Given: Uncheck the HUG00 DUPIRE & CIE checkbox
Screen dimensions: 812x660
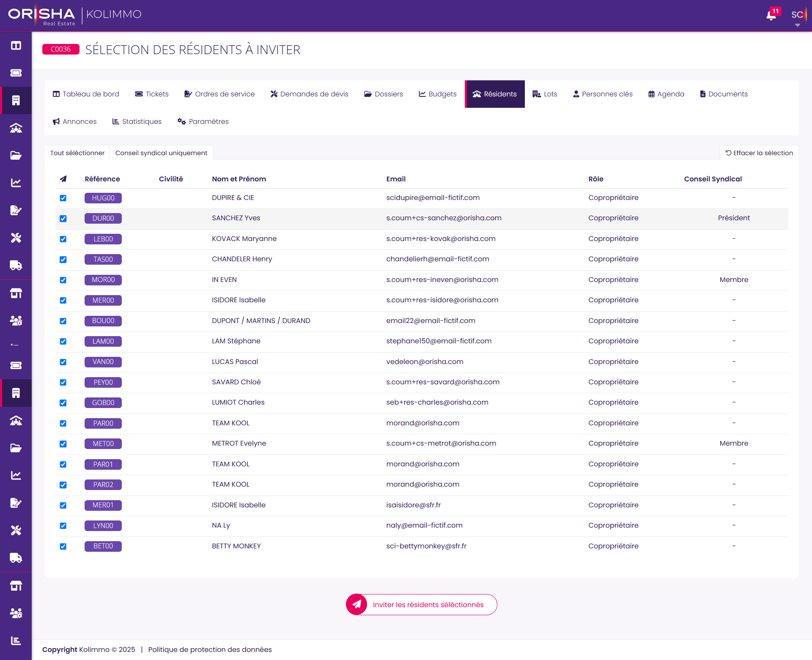Looking at the screenshot, I should coord(63,198).
